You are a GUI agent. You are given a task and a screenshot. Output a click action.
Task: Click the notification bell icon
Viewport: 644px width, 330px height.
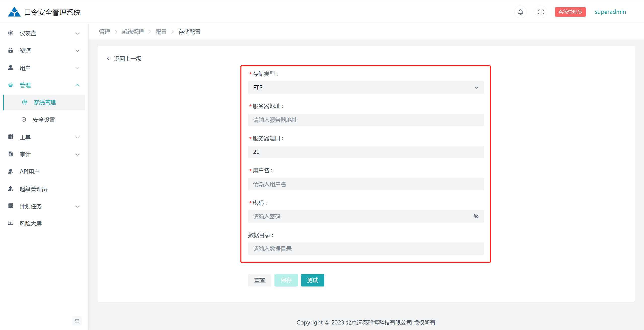pyautogui.click(x=520, y=12)
